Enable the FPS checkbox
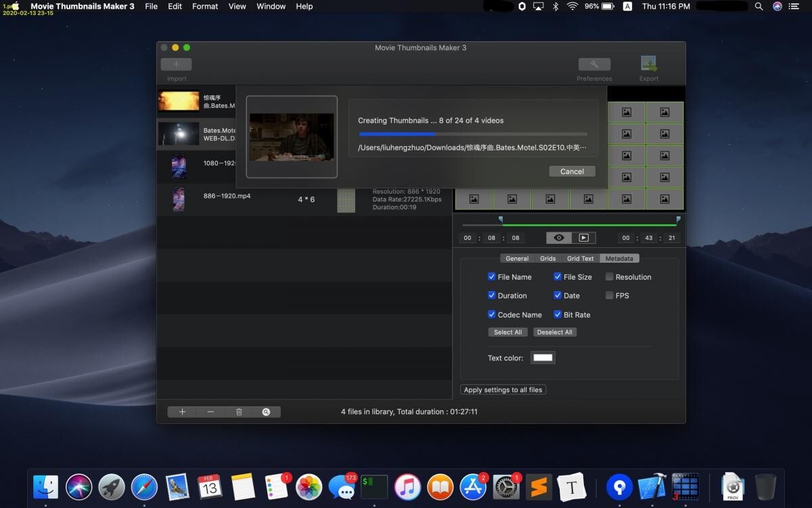Image resolution: width=812 pixels, height=508 pixels. pyautogui.click(x=610, y=295)
